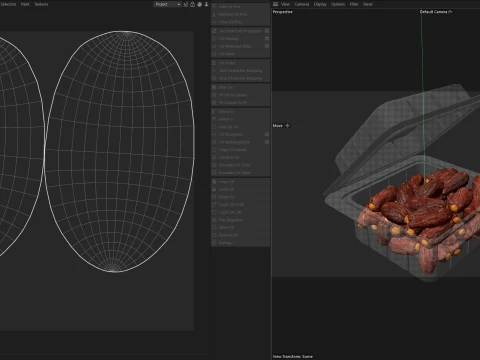The height and width of the screenshot is (360, 480).
Task: Open settings gear for UV Straighten
Action: 267,134
